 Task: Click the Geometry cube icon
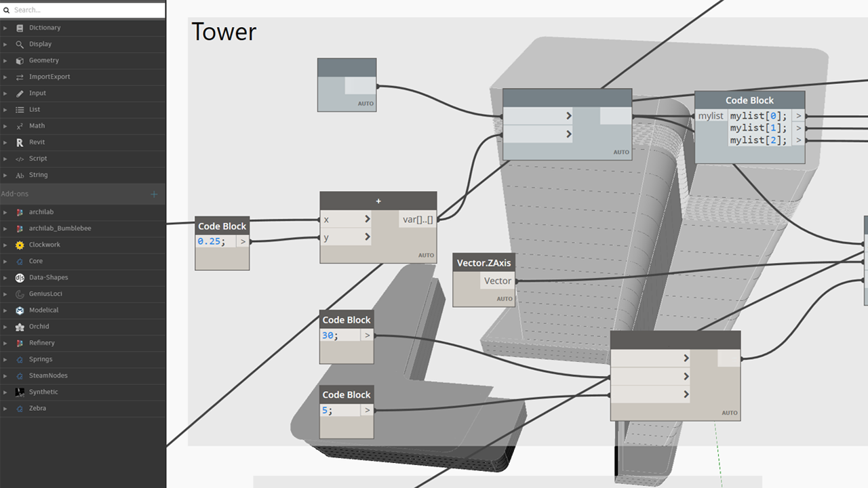20,60
